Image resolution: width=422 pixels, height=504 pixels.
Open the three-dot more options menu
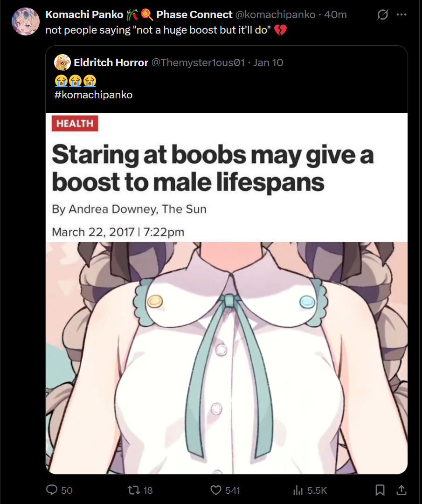401,14
